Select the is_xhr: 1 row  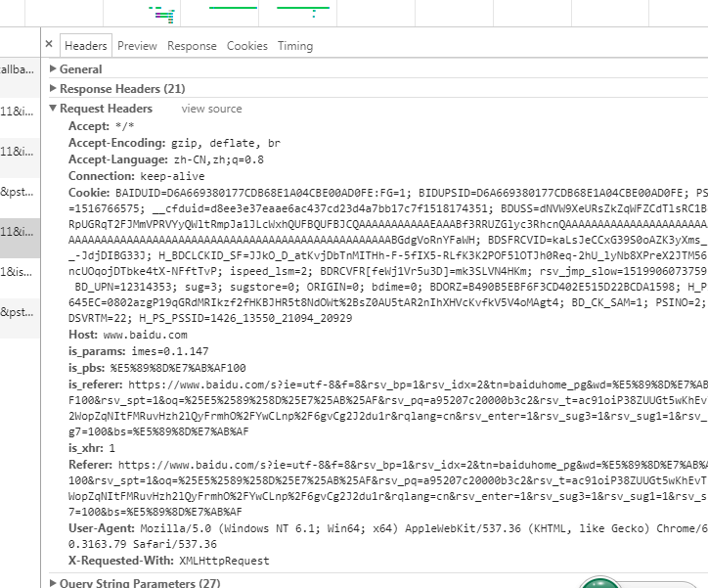92,448
